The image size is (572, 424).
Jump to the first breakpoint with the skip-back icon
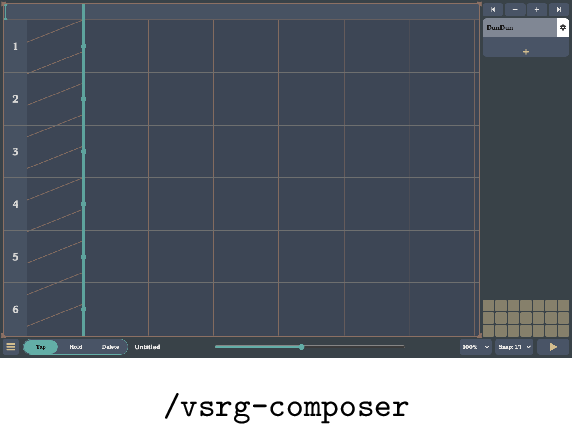point(493,9)
